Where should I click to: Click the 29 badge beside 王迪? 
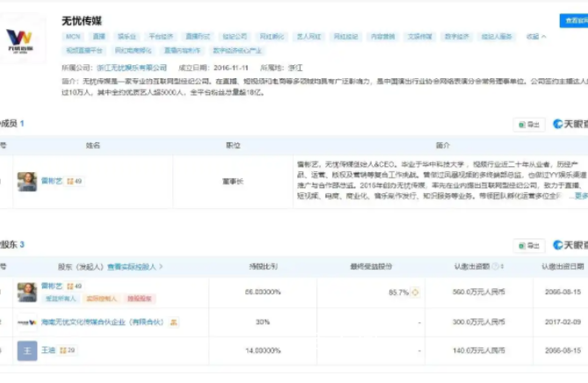(x=68, y=350)
